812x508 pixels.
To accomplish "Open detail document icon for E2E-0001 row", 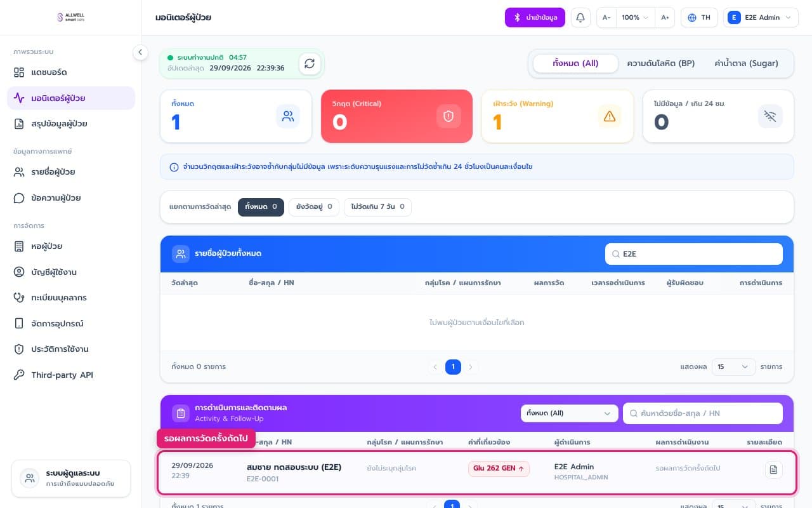I will [773, 469].
